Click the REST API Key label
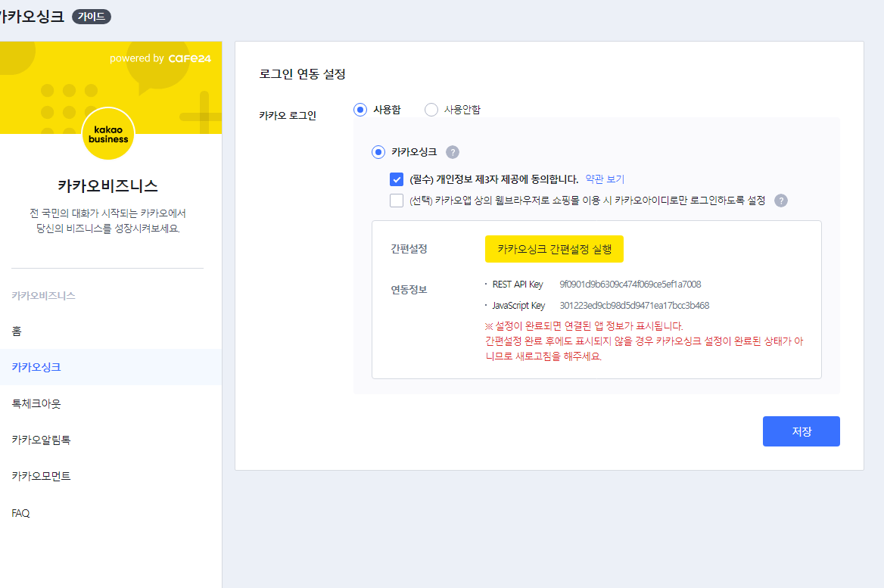Viewport: 884px width, 588px height. coord(518,284)
